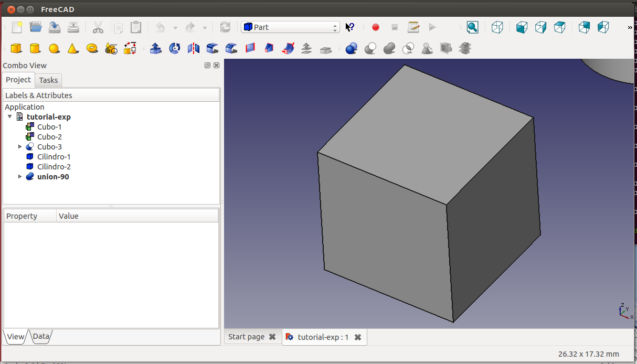
Task: Select Cilindro-1 in the model tree
Action: [x=54, y=157]
